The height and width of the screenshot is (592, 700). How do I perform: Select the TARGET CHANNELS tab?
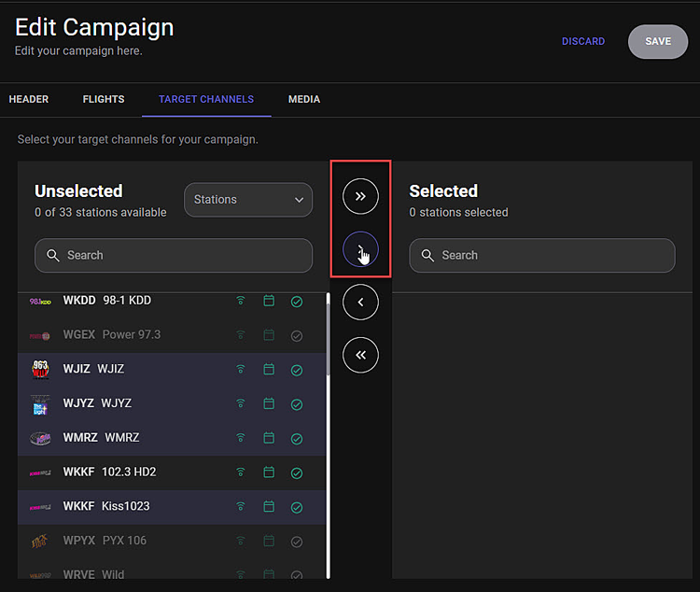point(206,99)
